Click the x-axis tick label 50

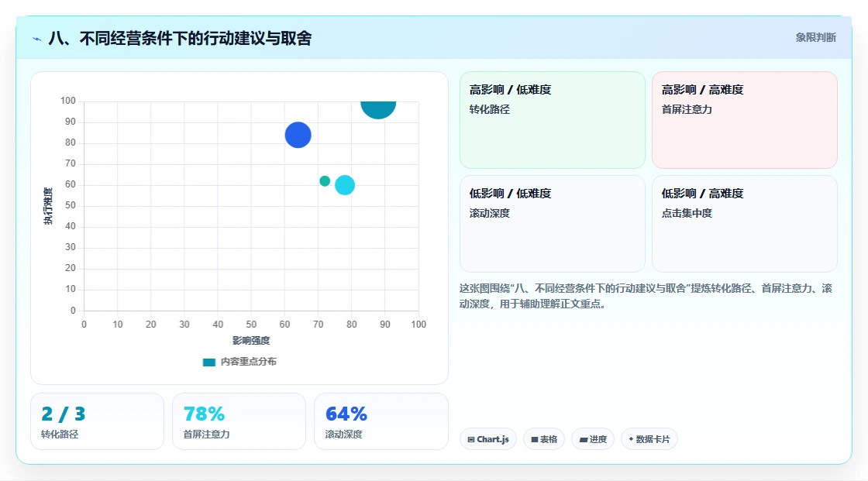251,325
